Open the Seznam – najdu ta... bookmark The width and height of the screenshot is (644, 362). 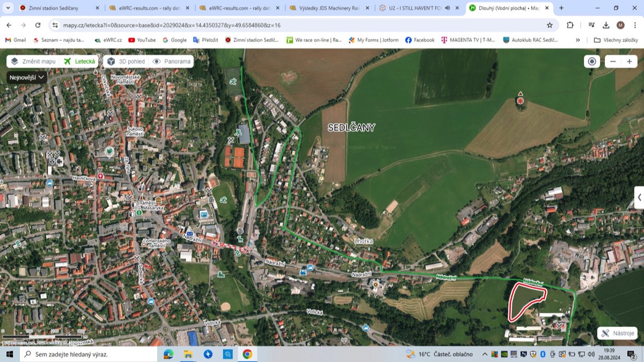(x=58, y=40)
